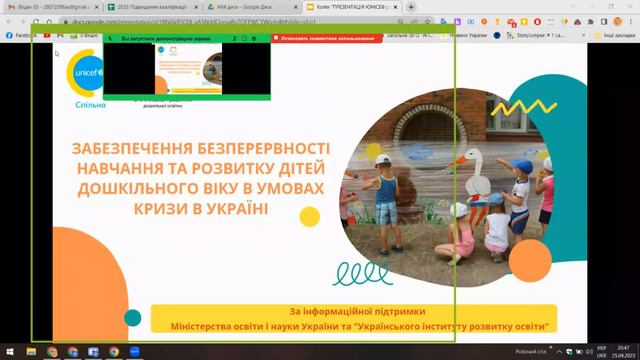Open the volume control in system tray
The image size is (640, 360).
click(589, 351)
